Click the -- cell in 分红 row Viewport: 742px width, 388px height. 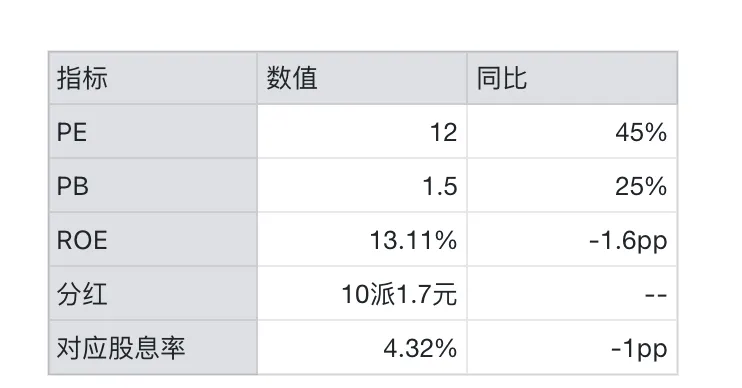click(x=572, y=293)
